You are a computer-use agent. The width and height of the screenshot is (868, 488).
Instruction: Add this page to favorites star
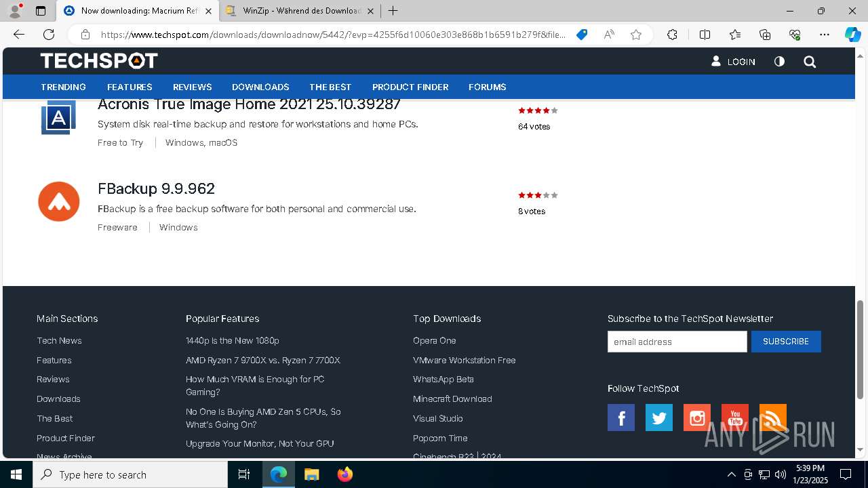pos(636,35)
